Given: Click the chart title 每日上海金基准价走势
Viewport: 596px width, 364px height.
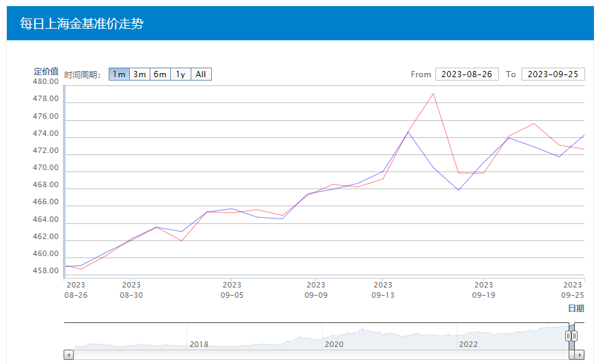Looking at the screenshot, I should click(x=81, y=24).
